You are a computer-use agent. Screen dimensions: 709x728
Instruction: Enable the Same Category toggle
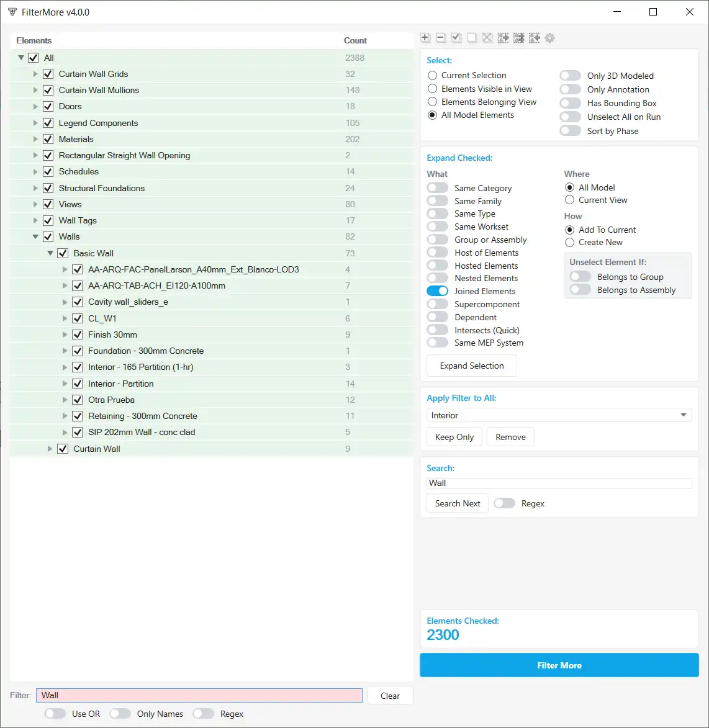pos(438,187)
